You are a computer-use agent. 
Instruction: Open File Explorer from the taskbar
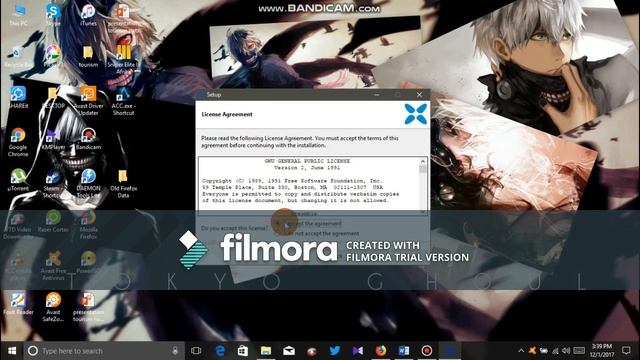(x=266, y=351)
